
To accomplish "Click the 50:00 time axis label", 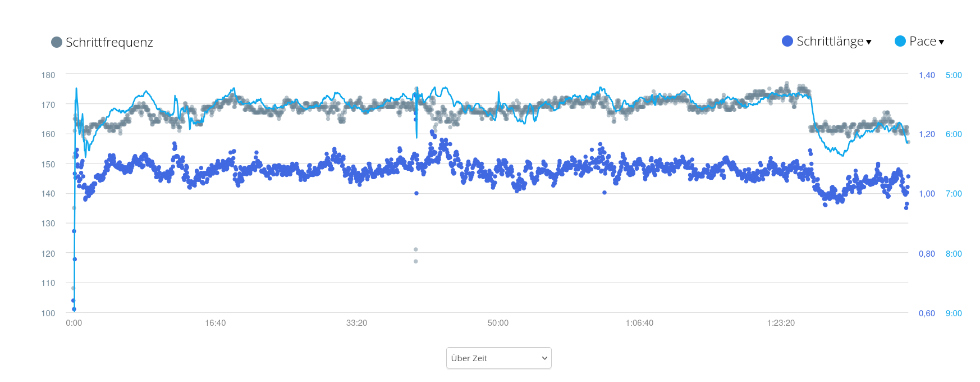I will click(498, 323).
